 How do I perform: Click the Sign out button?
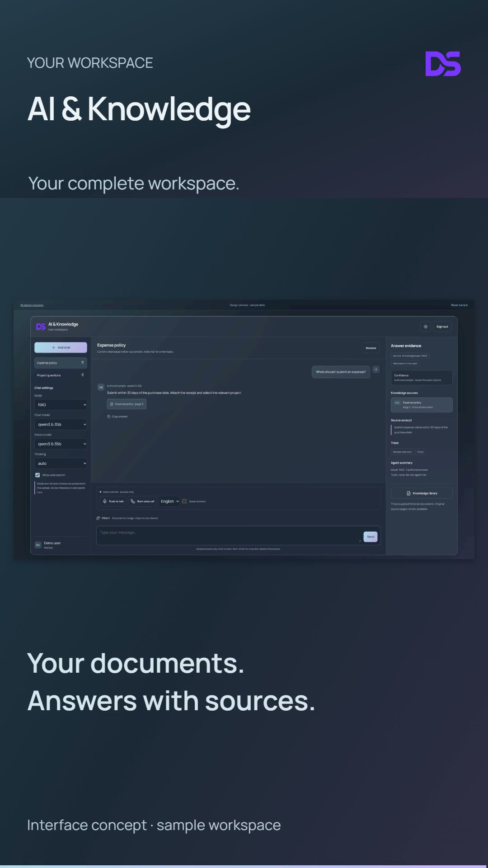tap(442, 326)
